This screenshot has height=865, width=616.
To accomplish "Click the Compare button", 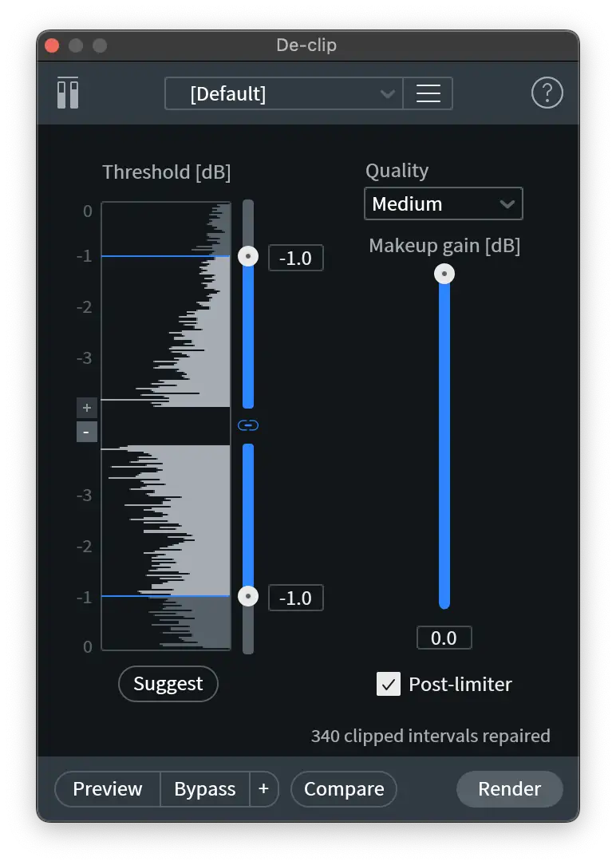I will (344, 789).
